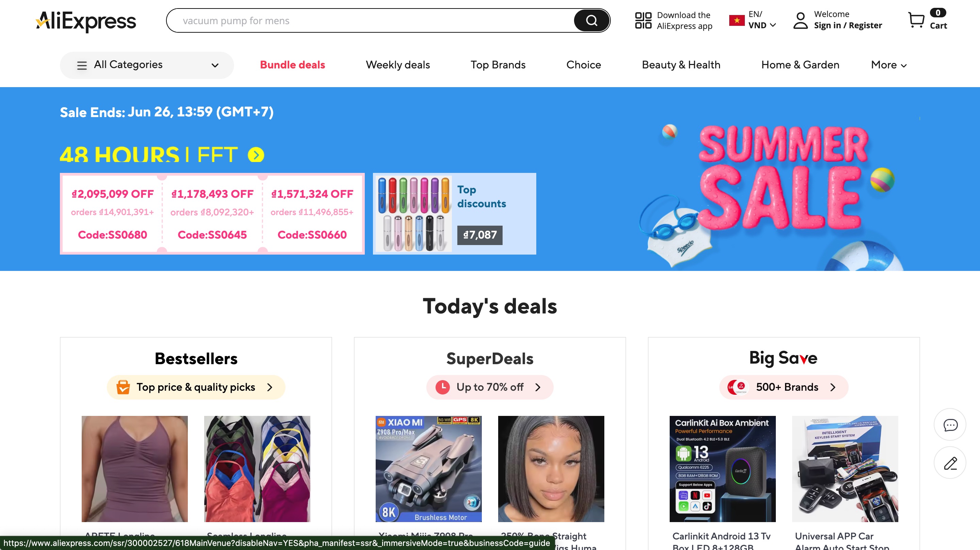This screenshot has height=550, width=980.
Task: Click the Vietnam flag icon
Action: [x=737, y=20]
